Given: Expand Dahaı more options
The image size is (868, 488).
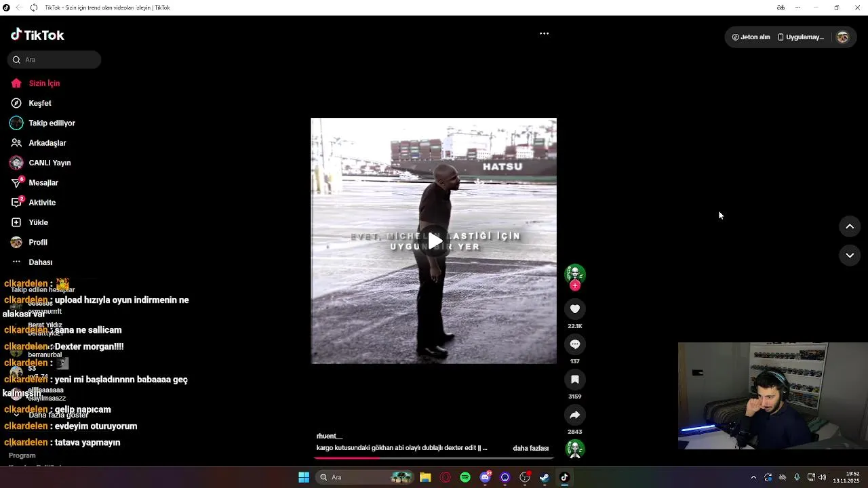Looking at the screenshot, I should [x=40, y=262].
